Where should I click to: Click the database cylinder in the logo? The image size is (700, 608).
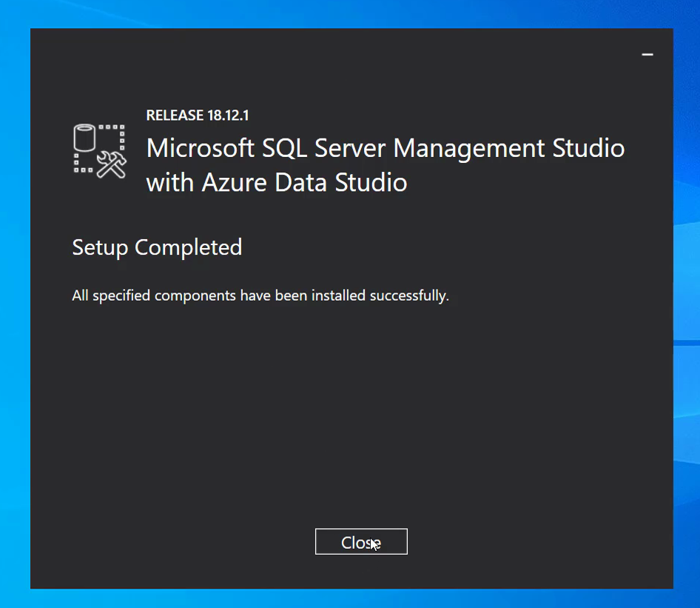click(x=84, y=138)
